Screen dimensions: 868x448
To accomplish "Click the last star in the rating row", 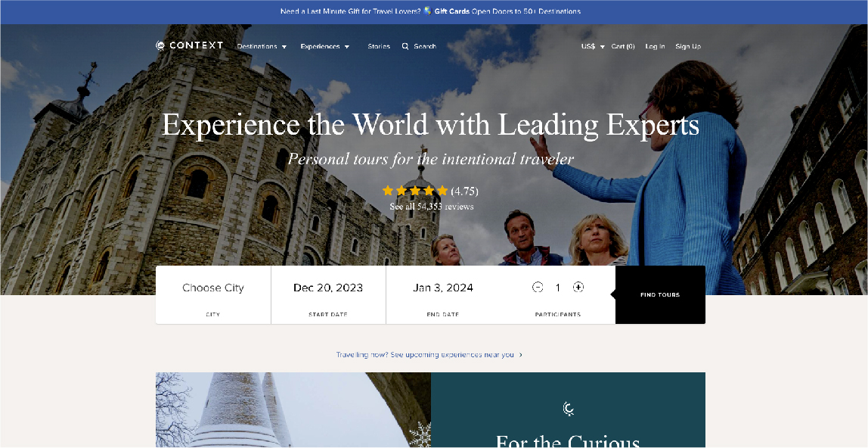I will click(443, 191).
